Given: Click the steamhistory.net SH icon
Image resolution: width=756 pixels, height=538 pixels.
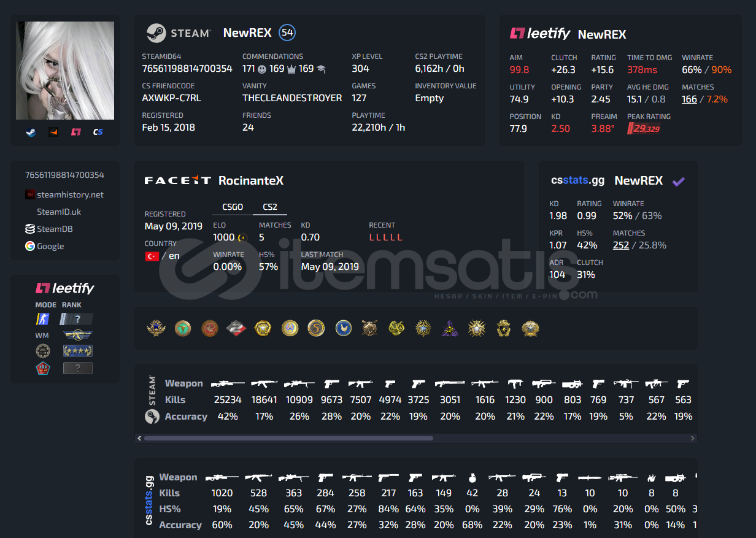Looking at the screenshot, I should (x=29, y=194).
